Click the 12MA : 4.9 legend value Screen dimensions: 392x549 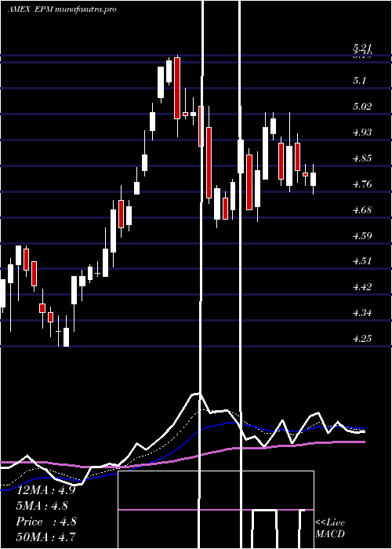45,490
